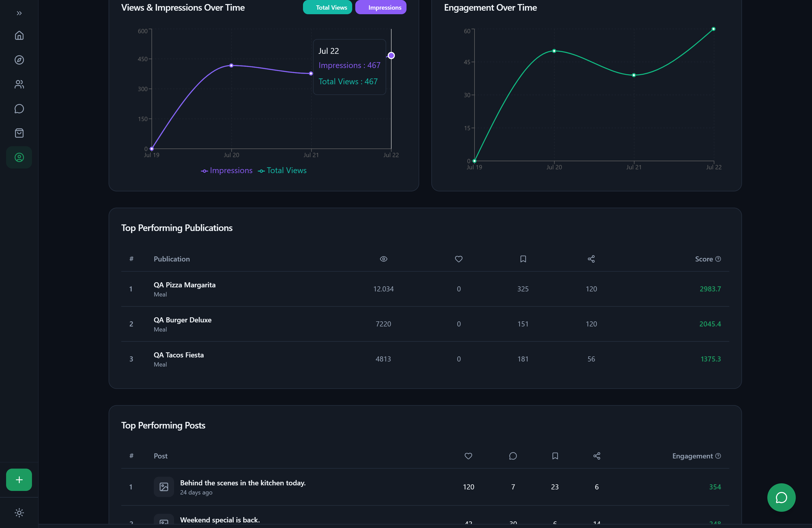812x528 pixels.
Task: Open the image thumbnail of kitchen post
Action: point(164,487)
